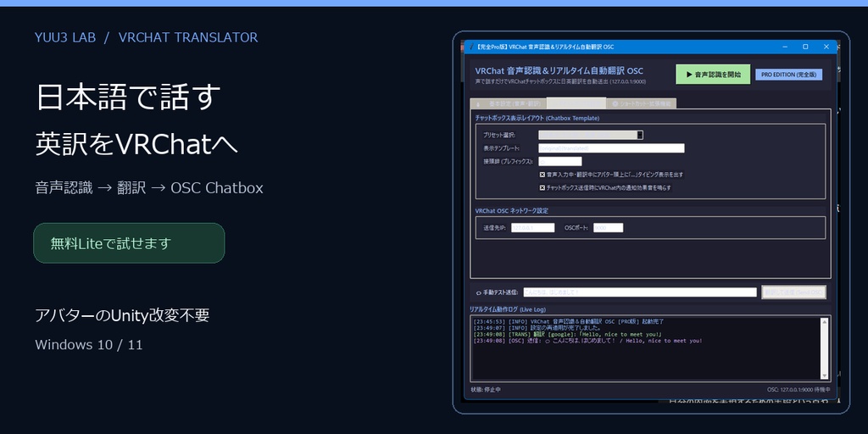Click the [TRANS] 翻訳 [google] log line
This screenshot has width=868, height=434.
tap(568, 334)
